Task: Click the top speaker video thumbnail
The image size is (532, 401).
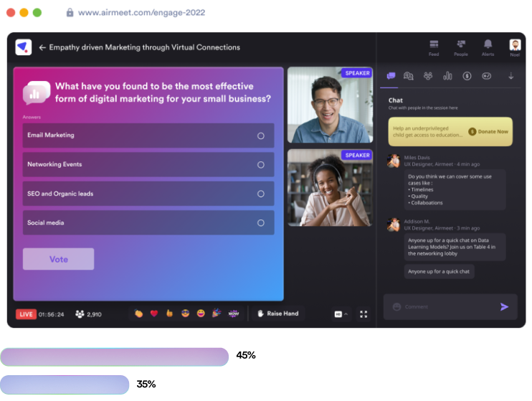Action: click(330, 105)
